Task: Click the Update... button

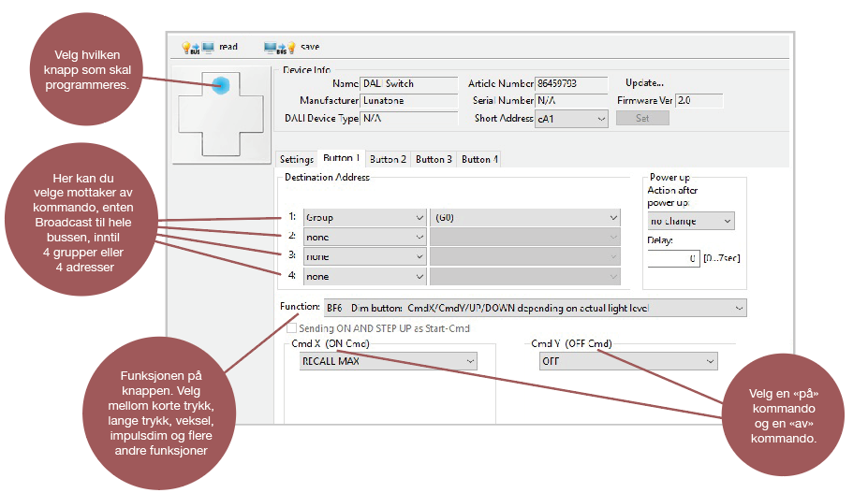Action: click(644, 83)
